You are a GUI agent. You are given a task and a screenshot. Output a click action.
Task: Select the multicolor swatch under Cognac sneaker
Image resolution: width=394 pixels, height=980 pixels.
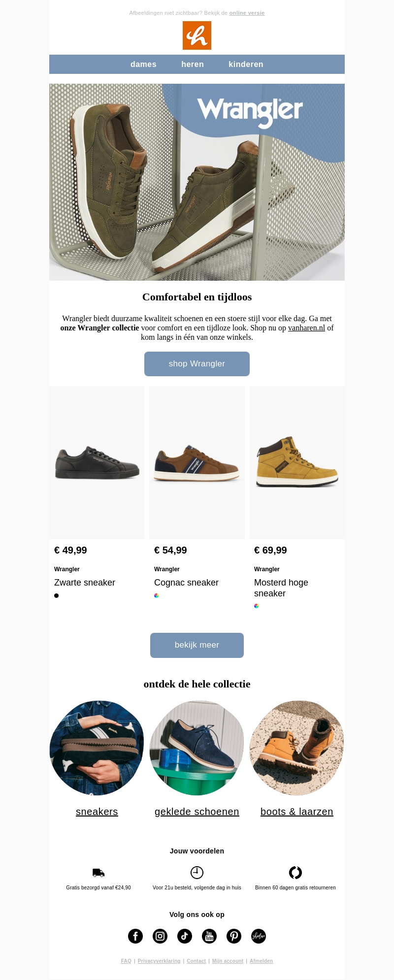[157, 595]
